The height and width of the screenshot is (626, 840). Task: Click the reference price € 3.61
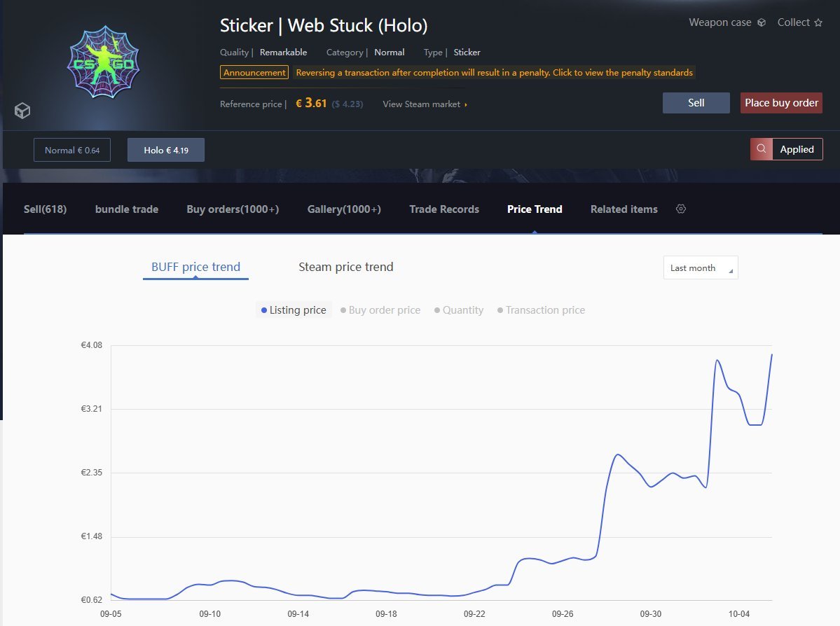[311, 104]
